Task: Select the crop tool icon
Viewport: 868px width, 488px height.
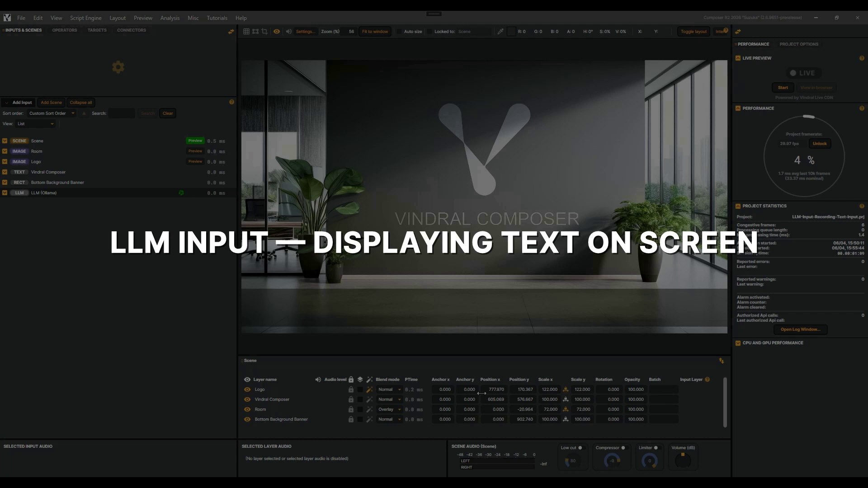Action: coord(264,32)
